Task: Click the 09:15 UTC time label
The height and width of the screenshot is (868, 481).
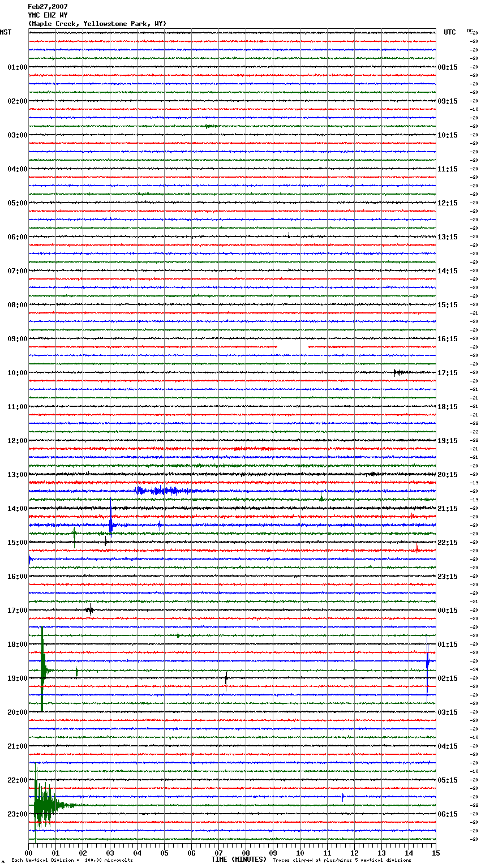Action: 448,101
